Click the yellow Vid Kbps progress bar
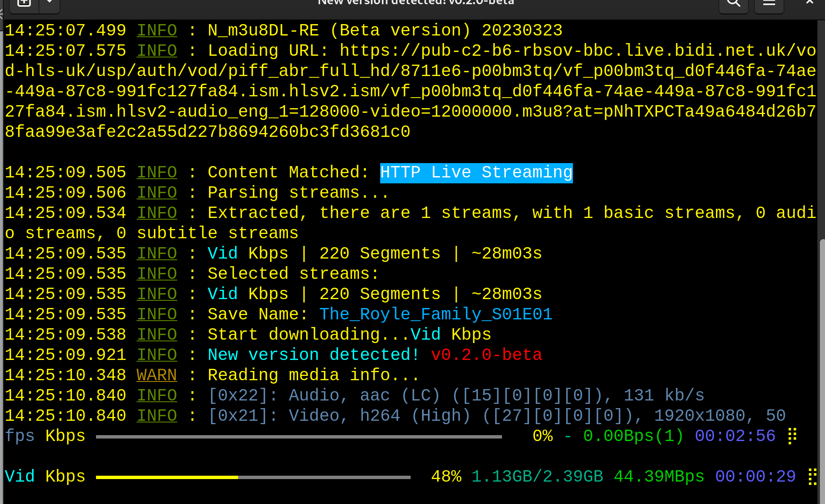The height and width of the screenshot is (504, 825). (167, 477)
